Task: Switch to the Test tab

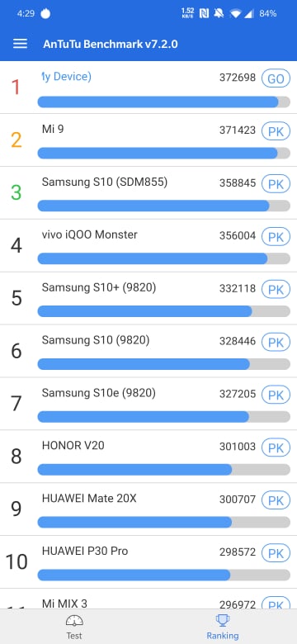Action: click(x=74, y=627)
